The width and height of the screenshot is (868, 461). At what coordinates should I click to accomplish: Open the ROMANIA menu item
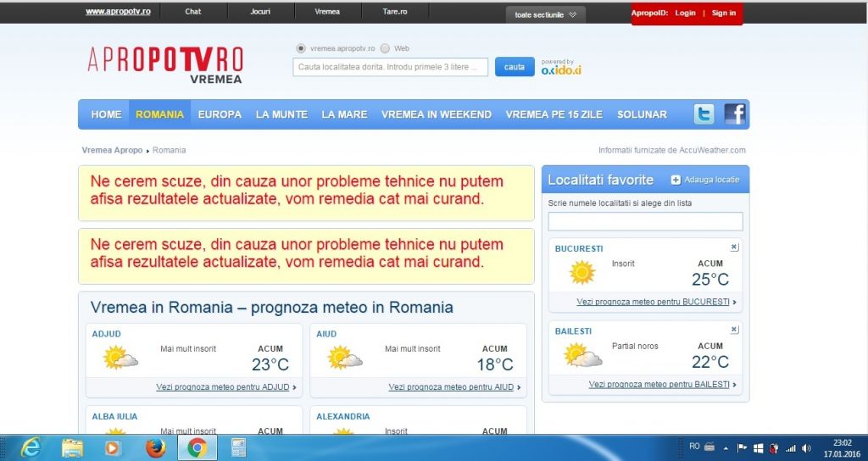[159, 114]
